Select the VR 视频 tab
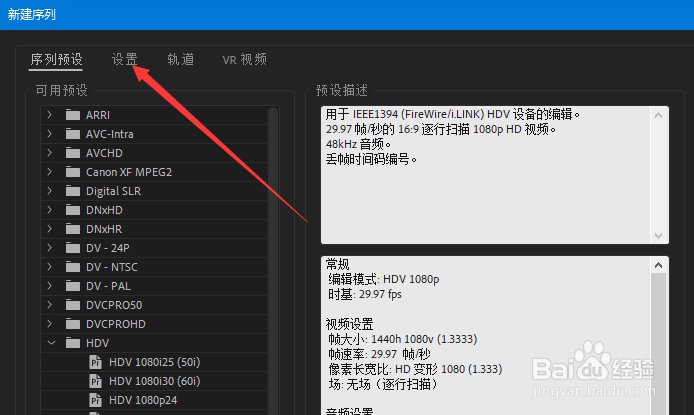Image resolution: width=694 pixels, height=415 pixels. (245, 59)
